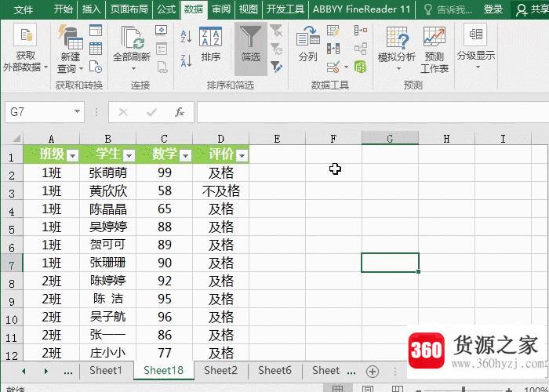Click the Insert Function fx icon
The image size is (549, 392).
[x=180, y=112]
